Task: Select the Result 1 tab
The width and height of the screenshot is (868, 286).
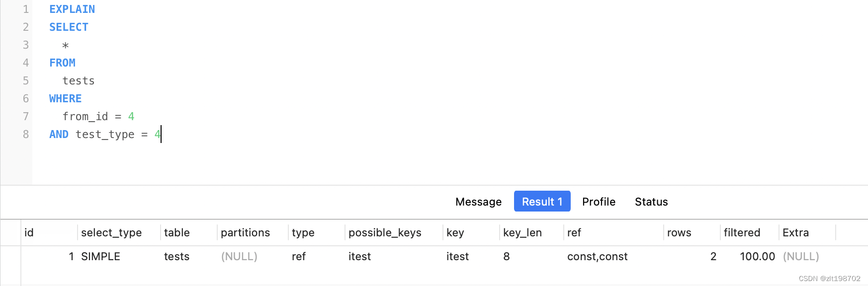Action: click(542, 202)
